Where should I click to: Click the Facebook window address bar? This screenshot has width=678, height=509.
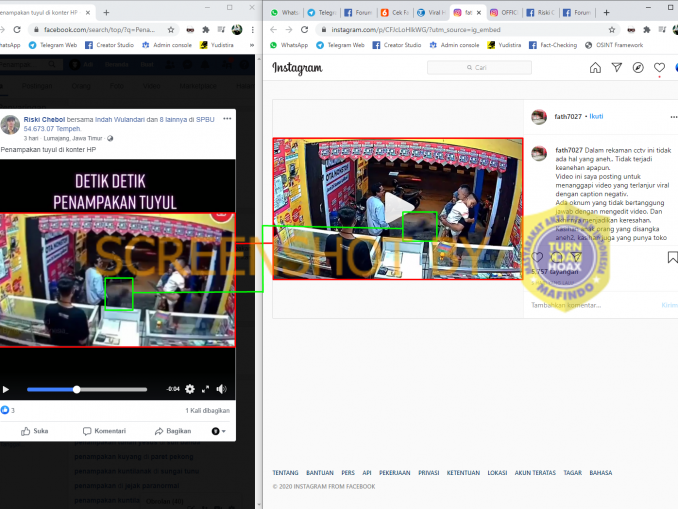pos(99,29)
